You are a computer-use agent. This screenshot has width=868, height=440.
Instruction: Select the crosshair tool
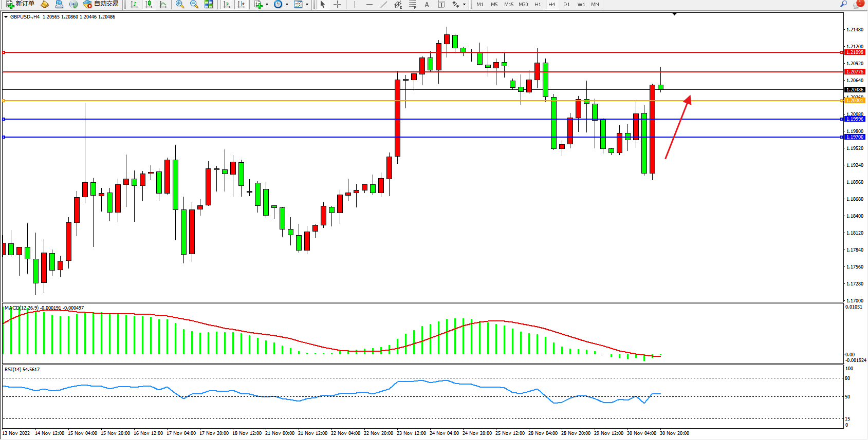click(x=337, y=4)
